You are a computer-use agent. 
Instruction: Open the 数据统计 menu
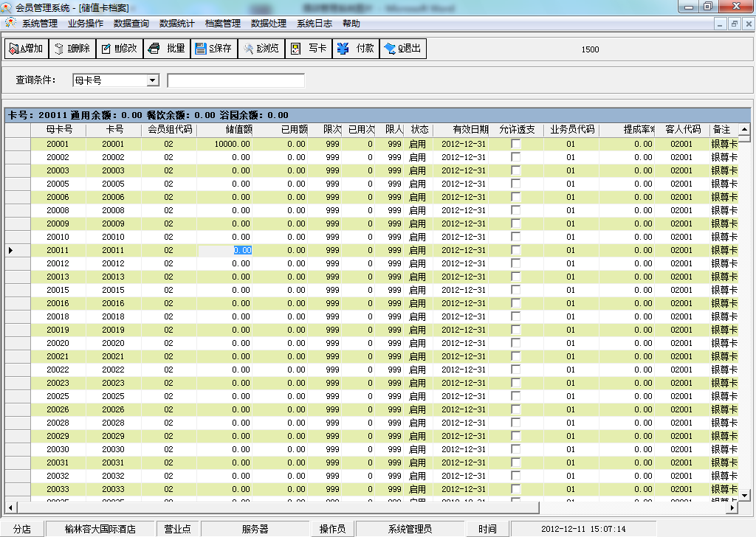176,24
